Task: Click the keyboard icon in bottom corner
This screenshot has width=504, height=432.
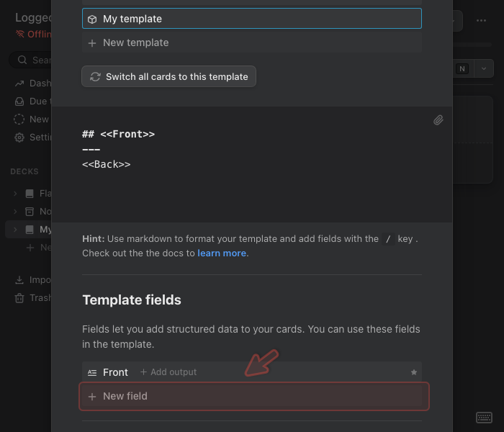Action: [x=484, y=418]
